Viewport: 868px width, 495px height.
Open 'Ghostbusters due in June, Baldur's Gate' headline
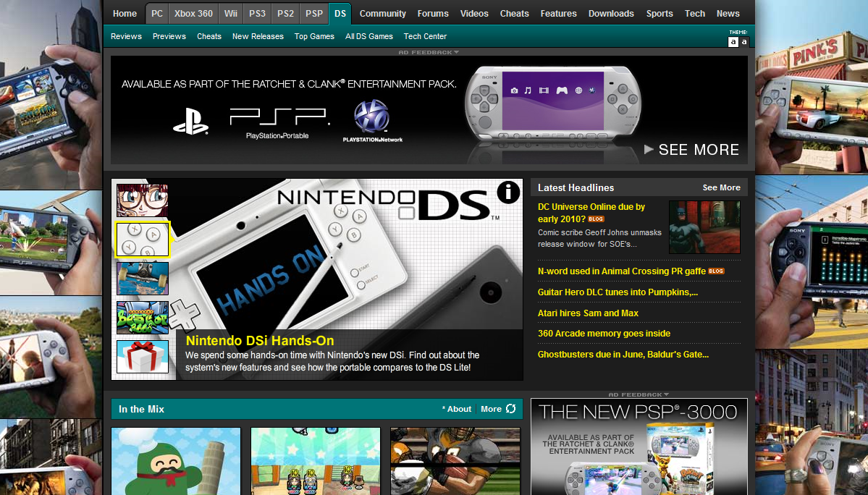623,355
